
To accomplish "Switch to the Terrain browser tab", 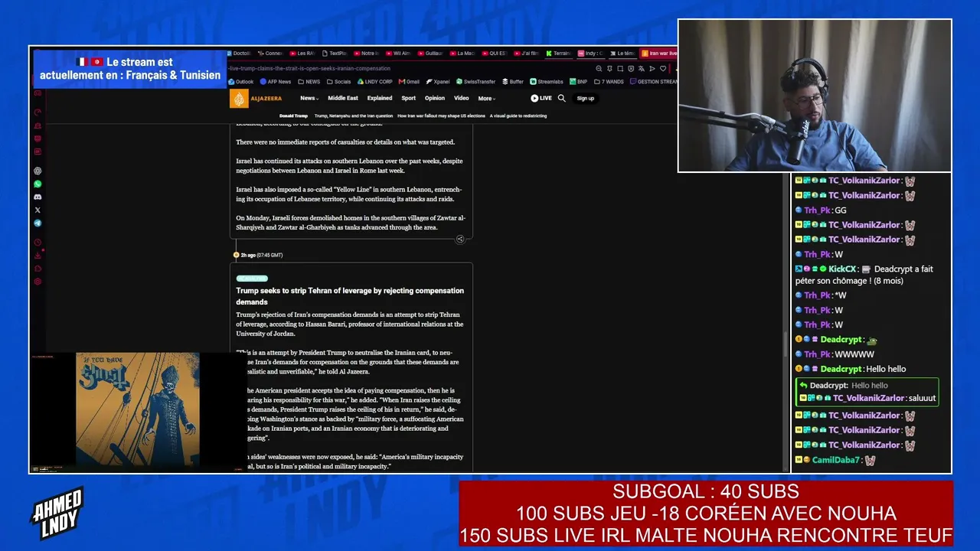I will (559, 54).
